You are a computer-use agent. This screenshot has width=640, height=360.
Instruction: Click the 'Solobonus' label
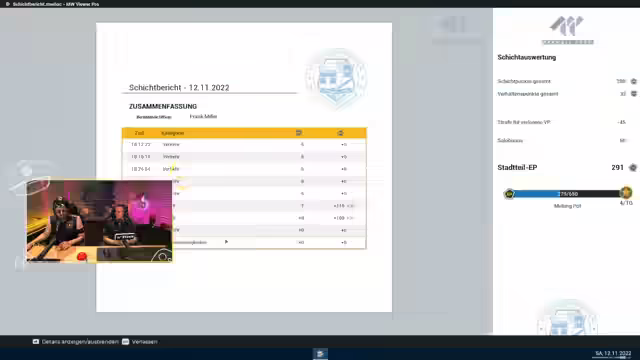510,140
